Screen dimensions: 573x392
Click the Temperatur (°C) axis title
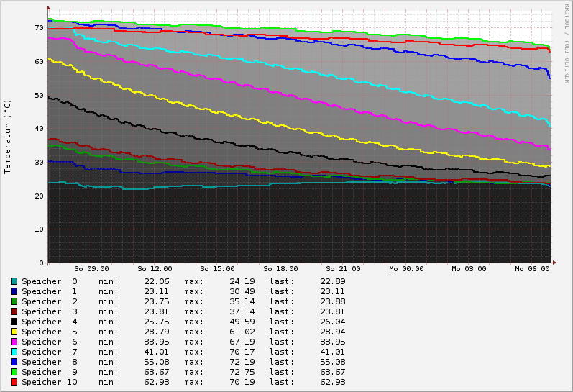[x=8, y=137]
